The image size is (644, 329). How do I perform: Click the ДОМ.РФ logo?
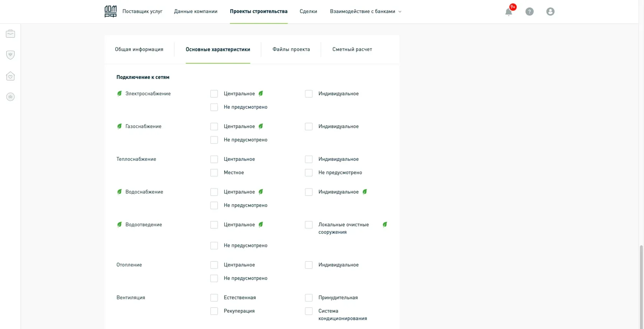110,11
